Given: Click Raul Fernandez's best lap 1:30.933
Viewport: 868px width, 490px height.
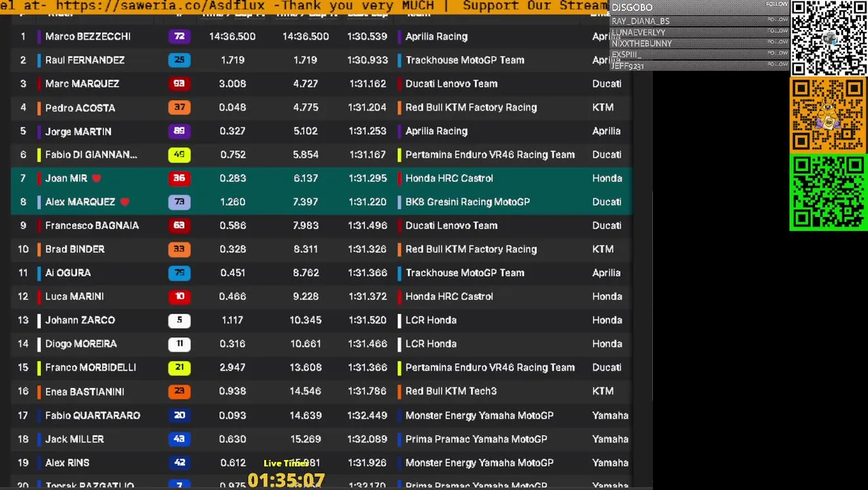Looking at the screenshot, I should point(368,60).
